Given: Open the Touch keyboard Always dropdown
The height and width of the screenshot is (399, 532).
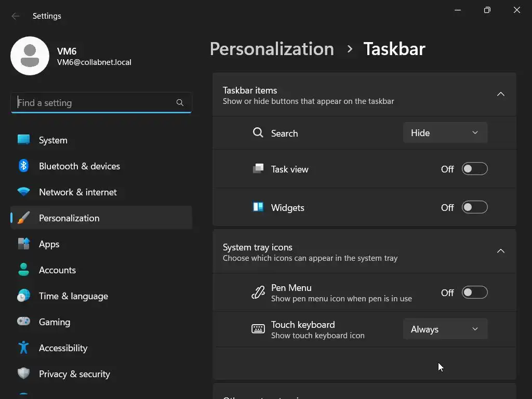Looking at the screenshot, I should pyautogui.click(x=445, y=329).
